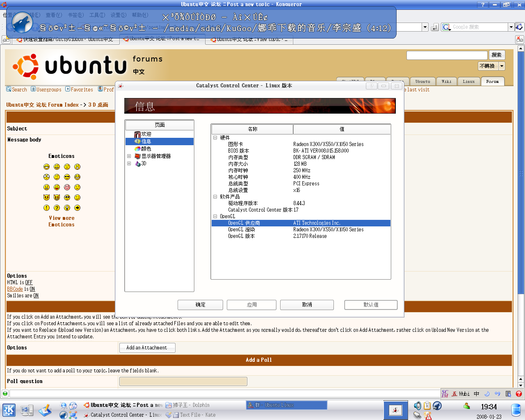Screen dimensions: 525x420
Task: Insert the question mark emoticon
Action: 57,208
